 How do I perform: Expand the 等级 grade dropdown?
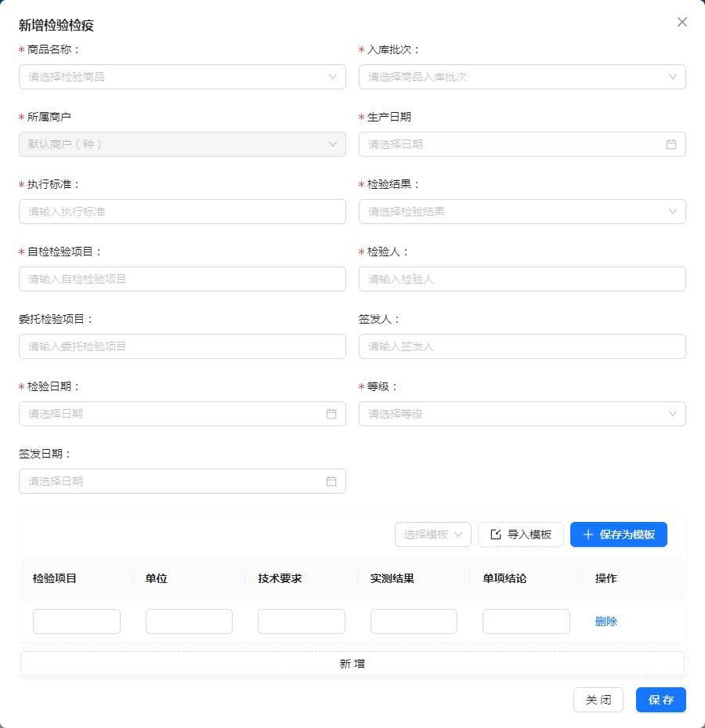(522, 414)
